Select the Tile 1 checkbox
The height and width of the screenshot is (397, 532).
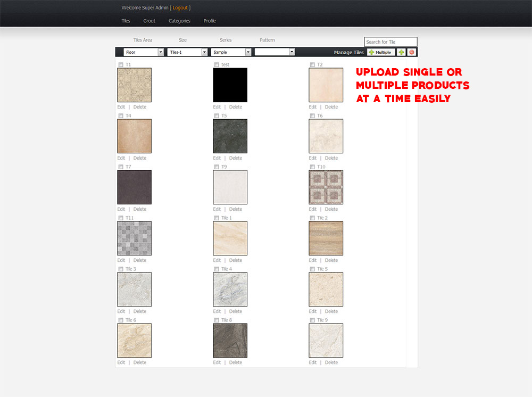(x=217, y=218)
